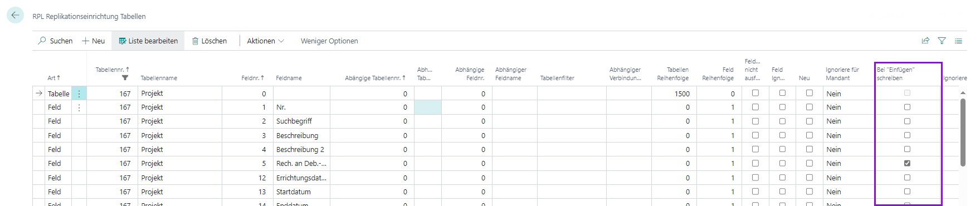Open the Suchen search icon
The height and width of the screenshot is (206, 980).
(42, 41)
